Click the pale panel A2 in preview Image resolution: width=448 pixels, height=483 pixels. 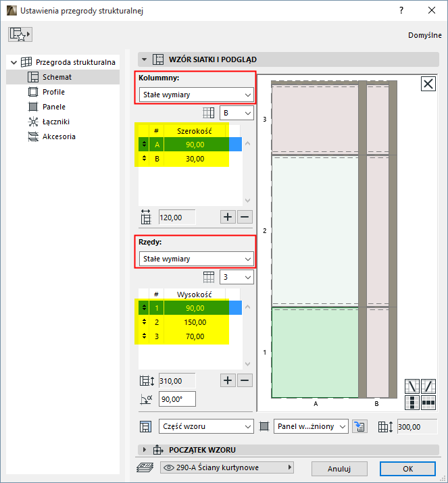point(315,231)
